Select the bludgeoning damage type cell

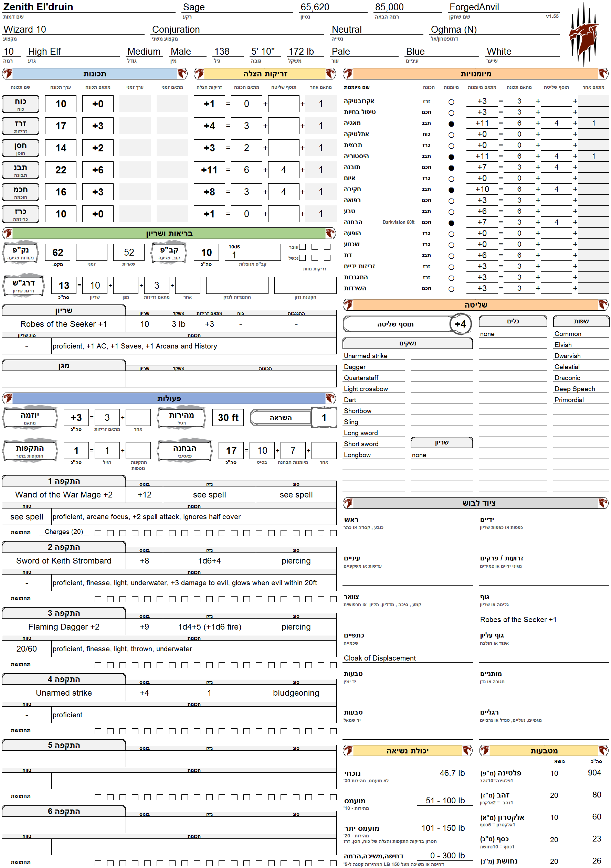point(296,693)
